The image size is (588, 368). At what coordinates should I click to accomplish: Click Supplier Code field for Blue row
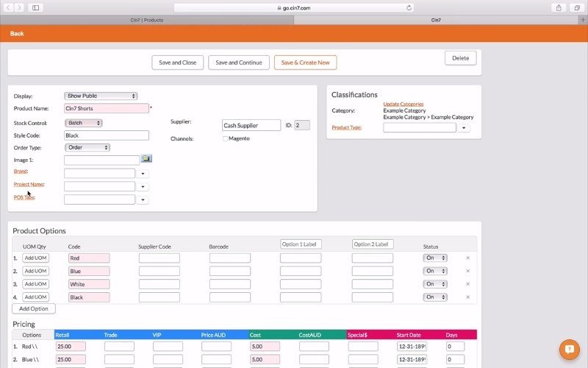[x=159, y=271]
